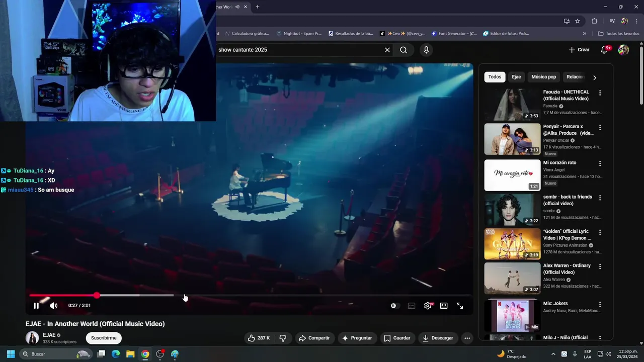Open the EJAE channel name link
The height and width of the screenshot is (362, 644).
[49, 335]
